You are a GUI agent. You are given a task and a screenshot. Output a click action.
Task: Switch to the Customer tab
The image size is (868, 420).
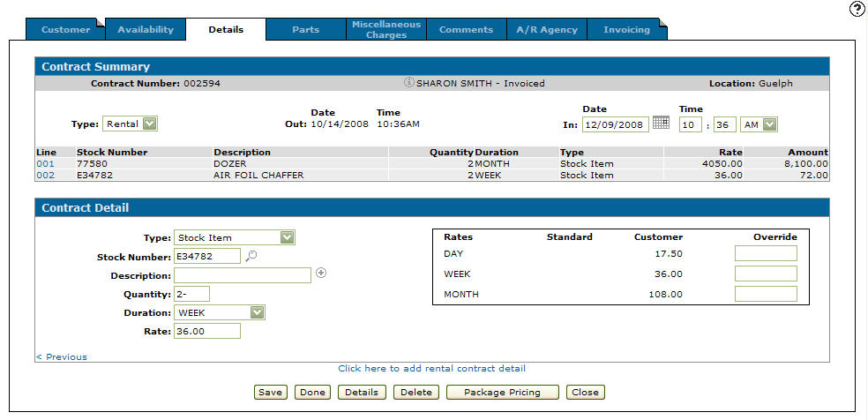coord(66,30)
